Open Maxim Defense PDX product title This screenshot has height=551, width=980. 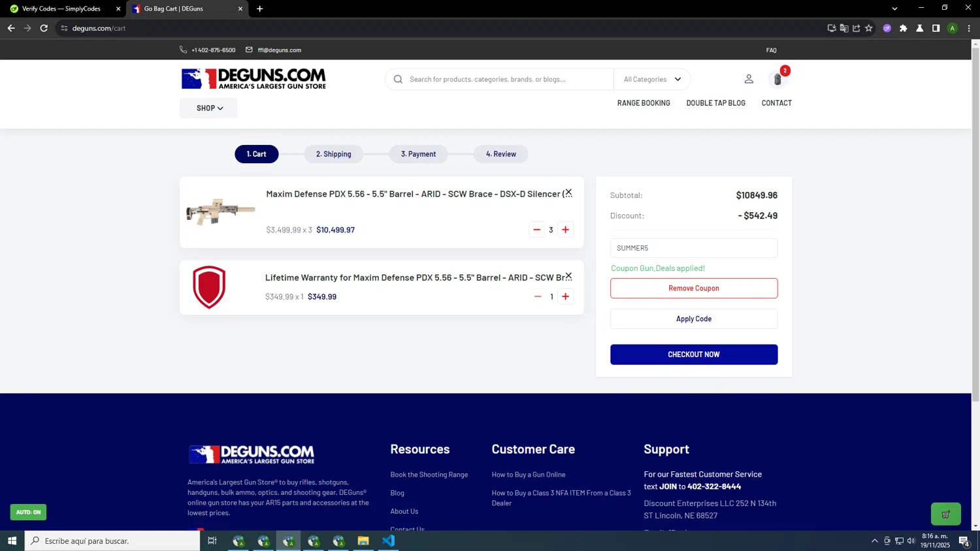(x=419, y=194)
